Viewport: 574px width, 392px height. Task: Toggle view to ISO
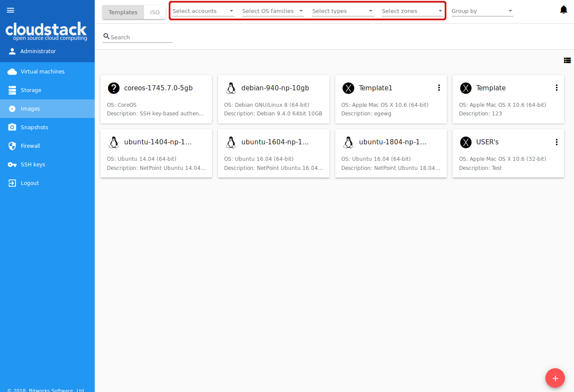155,12
